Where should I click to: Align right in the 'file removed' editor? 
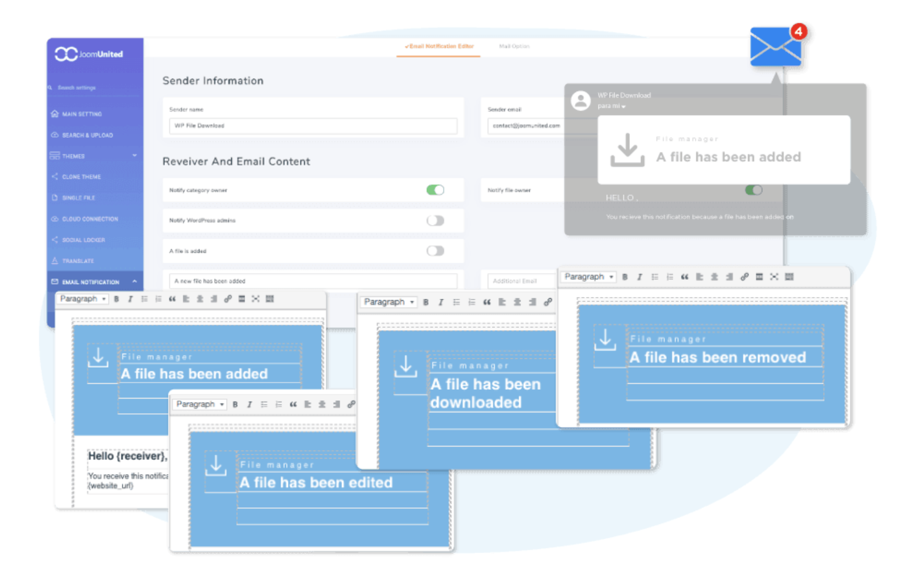(x=729, y=277)
